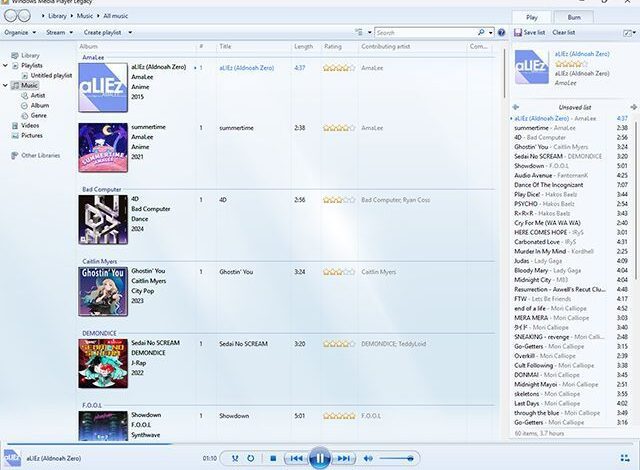This screenshot has width=640, height=470.
Task: Click the aLIEz now-playing thumbnail in bottom bar
Action: [12, 458]
